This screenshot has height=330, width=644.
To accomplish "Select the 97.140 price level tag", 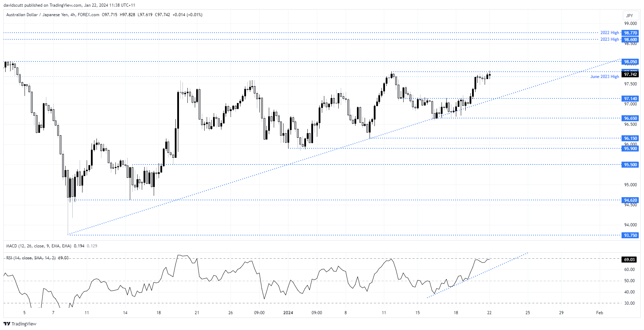I will (630, 98).
